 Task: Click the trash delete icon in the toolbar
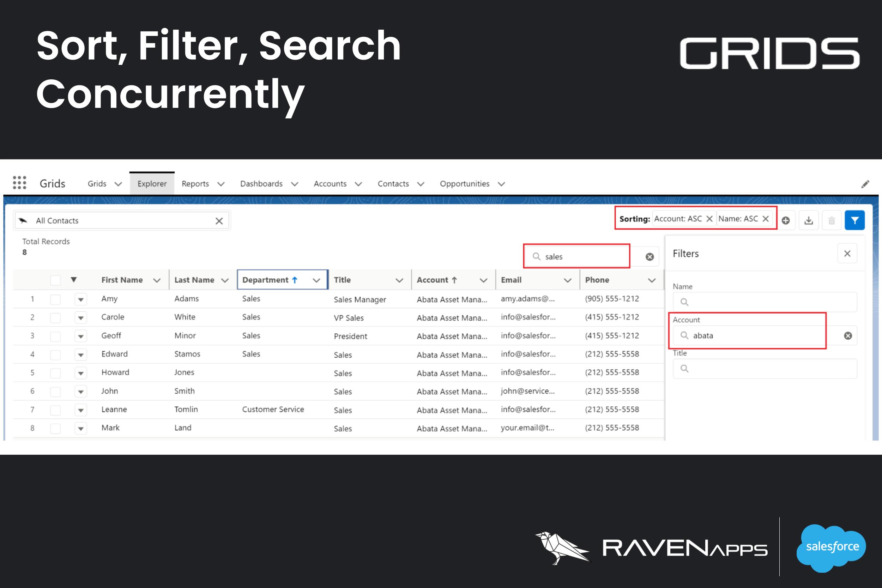(x=832, y=220)
